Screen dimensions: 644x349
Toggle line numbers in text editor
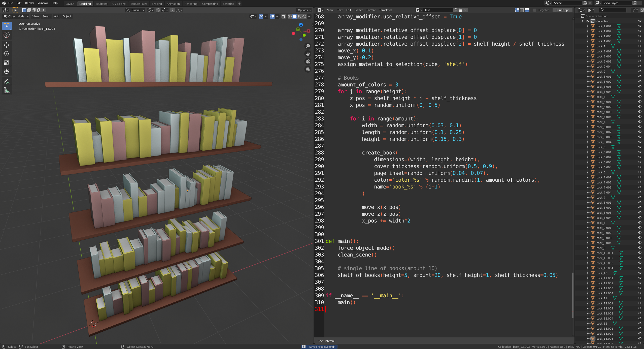coord(517,10)
